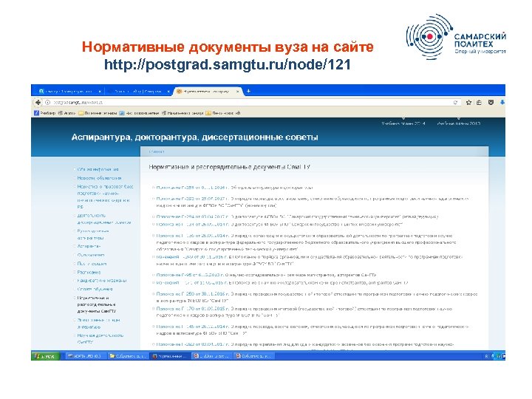
Task: Open document link 'Положение П-250 от 30.11.2016'
Action: click(x=192, y=294)
